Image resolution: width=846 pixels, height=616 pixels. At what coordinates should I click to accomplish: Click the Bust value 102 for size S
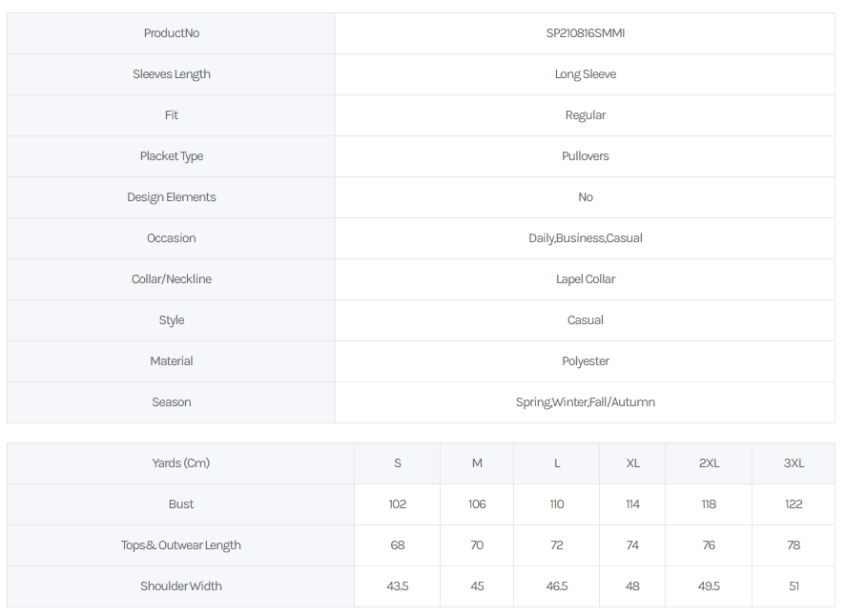coord(397,504)
